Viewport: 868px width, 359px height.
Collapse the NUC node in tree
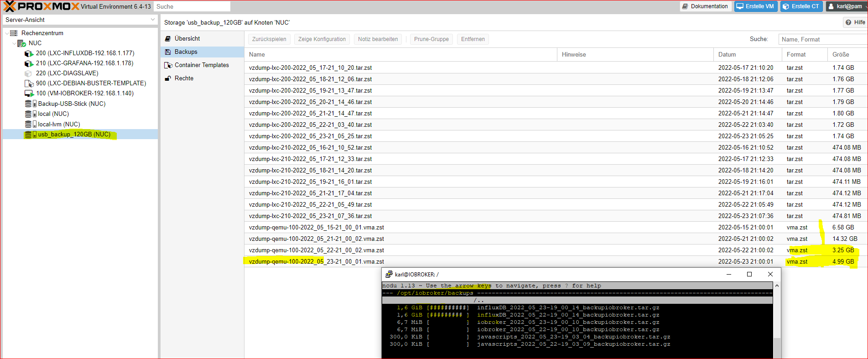point(14,43)
